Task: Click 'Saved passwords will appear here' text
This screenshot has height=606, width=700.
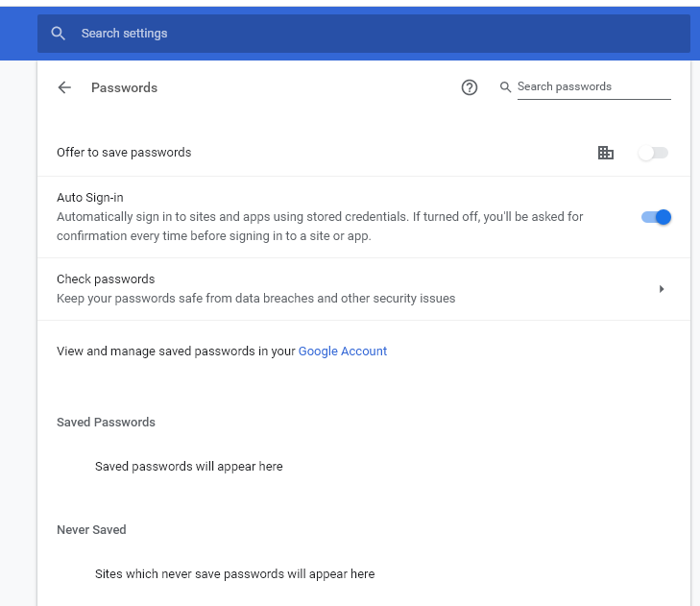Action: click(x=189, y=466)
